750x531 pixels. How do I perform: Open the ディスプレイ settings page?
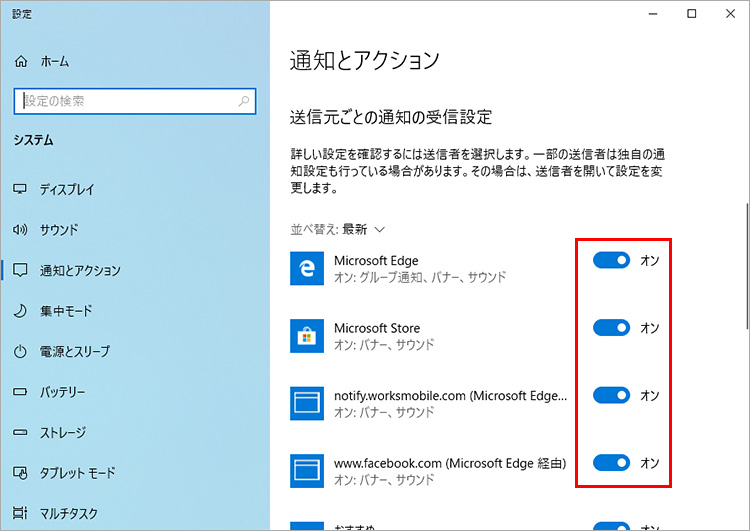click(66, 189)
